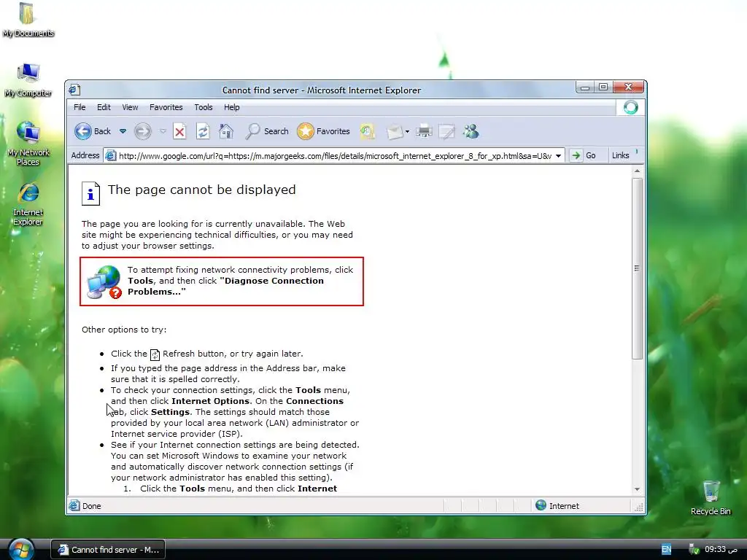Select the My Computer desktop icon
This screenshot has height=560, width=747.
click(x=28, y=80)
